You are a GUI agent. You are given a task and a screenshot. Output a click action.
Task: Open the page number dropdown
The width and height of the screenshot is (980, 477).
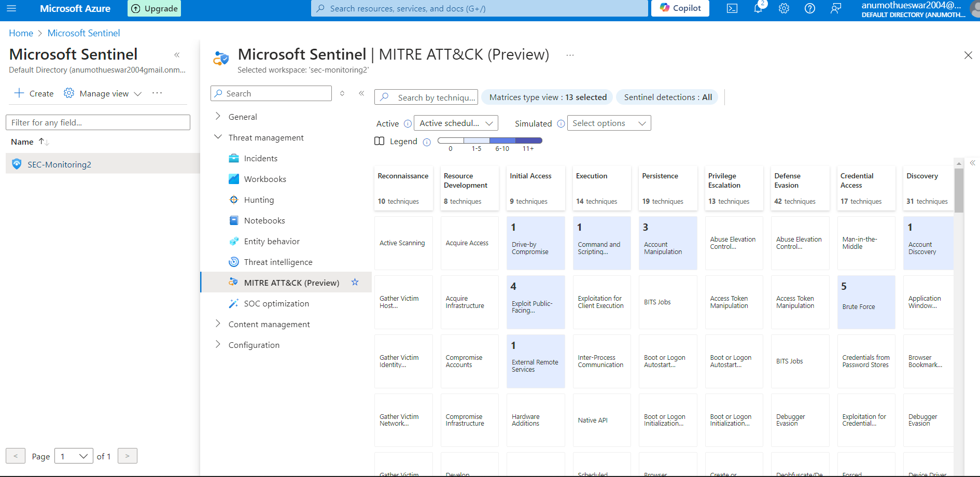pos(74,456)
